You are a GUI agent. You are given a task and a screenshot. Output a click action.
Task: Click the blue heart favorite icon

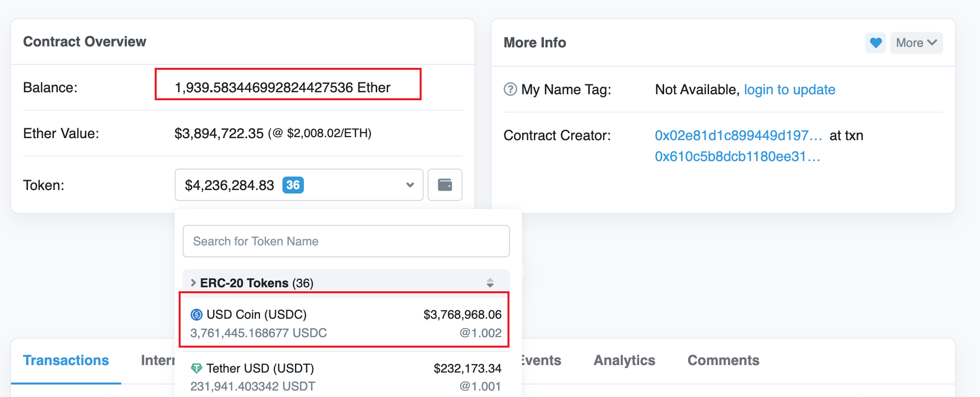pyautogui.click(x=876, y=43)
